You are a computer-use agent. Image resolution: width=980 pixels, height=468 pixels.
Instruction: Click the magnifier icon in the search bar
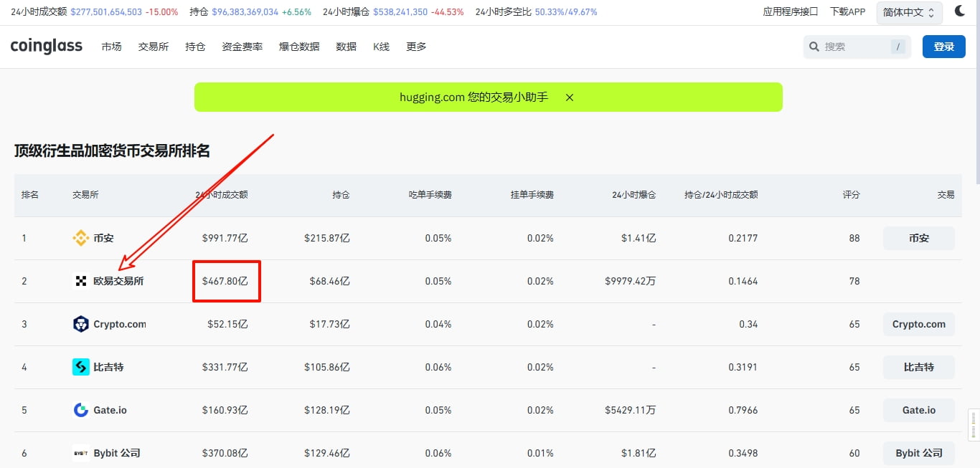pos(814,46)
